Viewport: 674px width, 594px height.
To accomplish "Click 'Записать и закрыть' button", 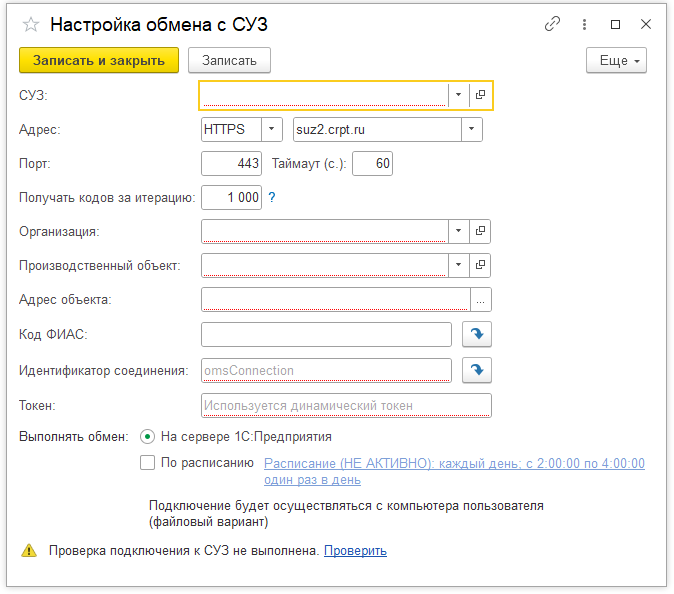I will tap(99, 60).
